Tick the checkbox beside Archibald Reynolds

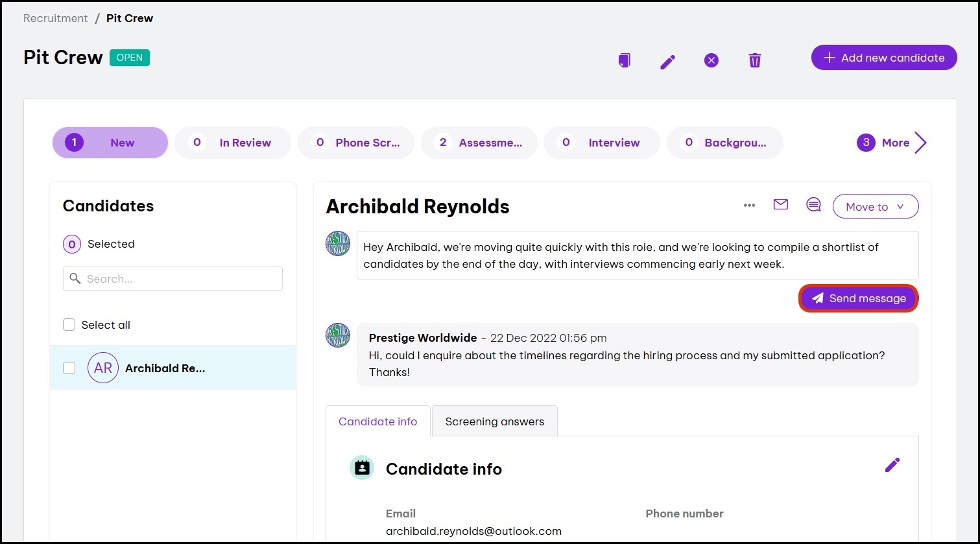[x=69, y=368]
